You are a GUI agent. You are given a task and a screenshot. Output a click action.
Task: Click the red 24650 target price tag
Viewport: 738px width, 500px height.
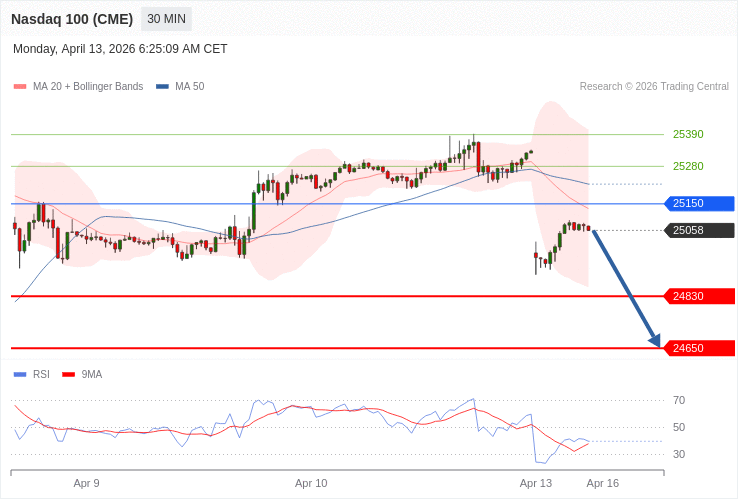(699, 348)
